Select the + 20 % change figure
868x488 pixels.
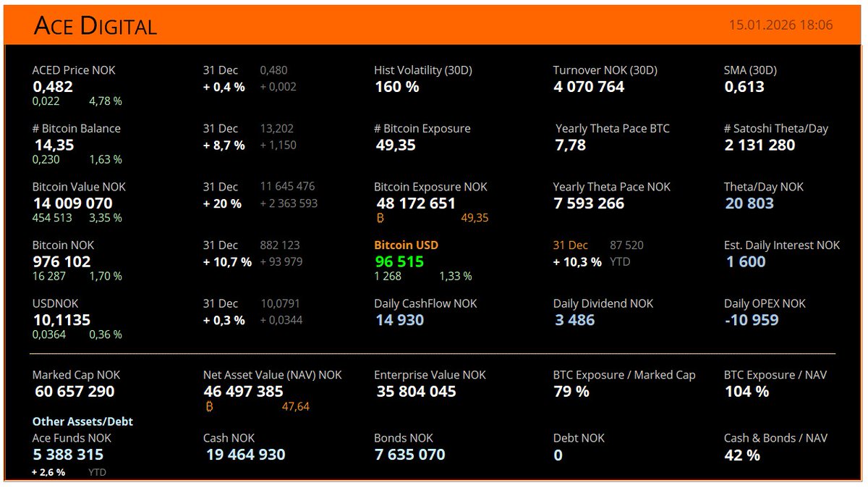click(222, 203)
